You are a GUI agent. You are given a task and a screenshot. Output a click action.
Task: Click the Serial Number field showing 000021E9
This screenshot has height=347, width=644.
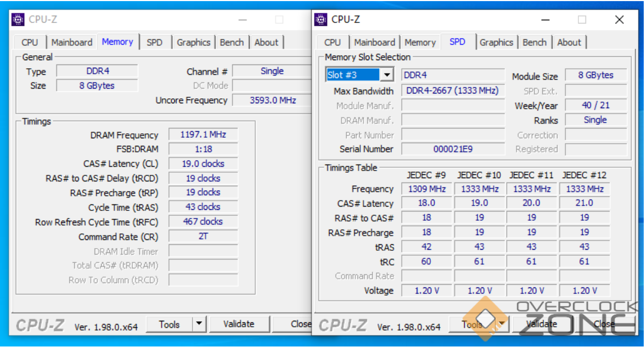[453, 149]
